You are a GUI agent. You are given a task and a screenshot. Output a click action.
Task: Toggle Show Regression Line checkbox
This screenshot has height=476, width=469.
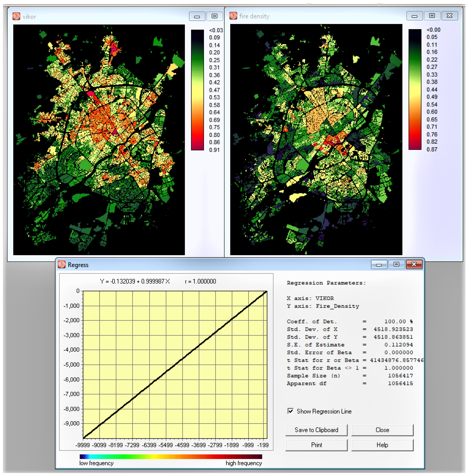point(290,411)
